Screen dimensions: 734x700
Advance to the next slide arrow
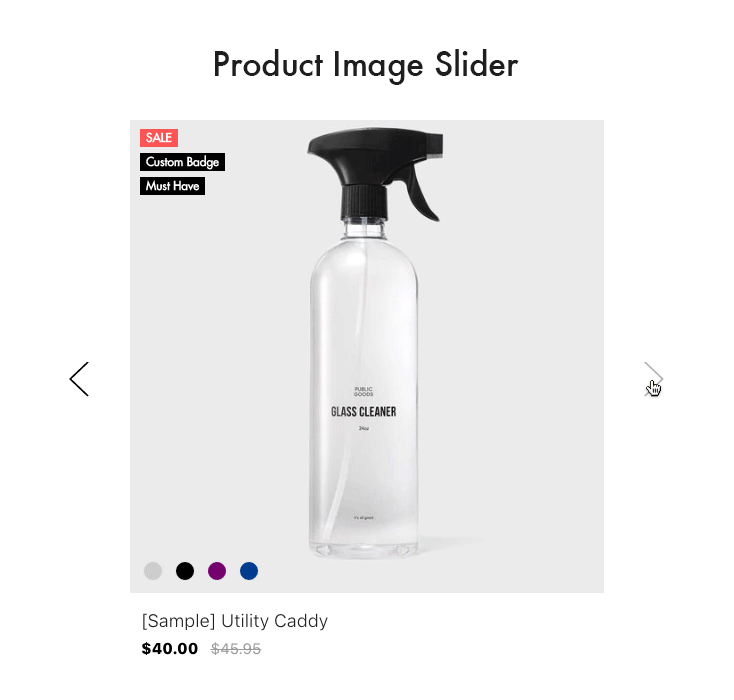click(x=654, y=379)
